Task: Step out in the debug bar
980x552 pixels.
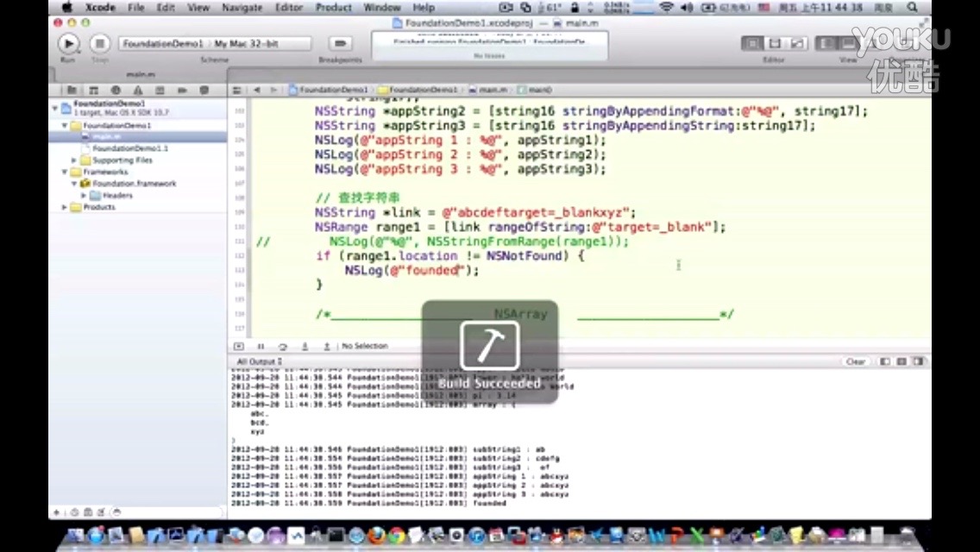Action: [327, 346]
